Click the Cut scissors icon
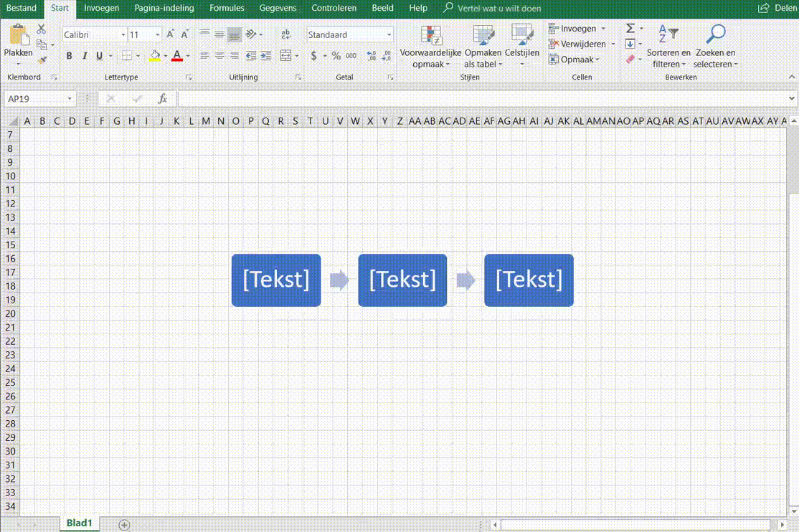 (x=42, y=29)
